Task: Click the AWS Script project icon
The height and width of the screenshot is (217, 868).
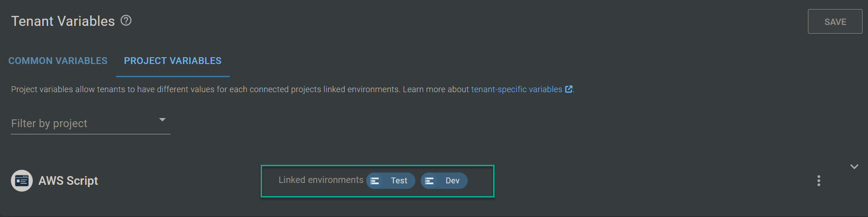Action: click(22, 181)
